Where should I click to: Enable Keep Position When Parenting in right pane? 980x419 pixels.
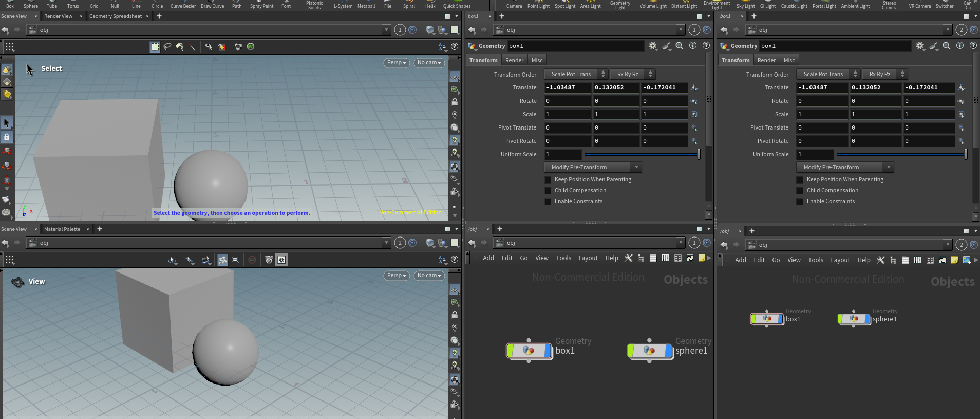tap(800, 180)
